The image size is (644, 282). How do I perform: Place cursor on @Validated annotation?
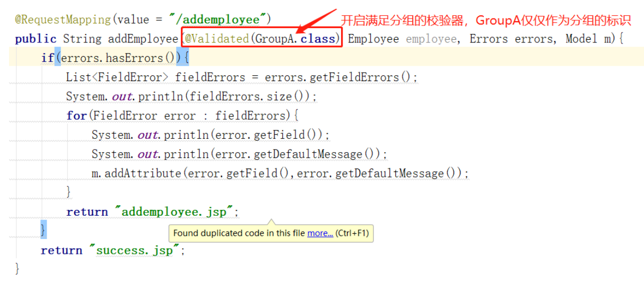point(216,39)
